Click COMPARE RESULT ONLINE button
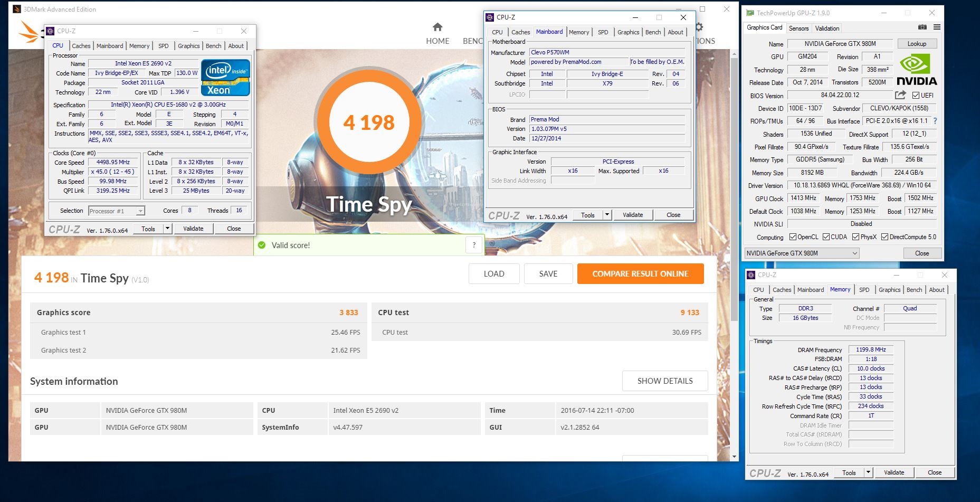The image size is (980, 502). (640, 273)
